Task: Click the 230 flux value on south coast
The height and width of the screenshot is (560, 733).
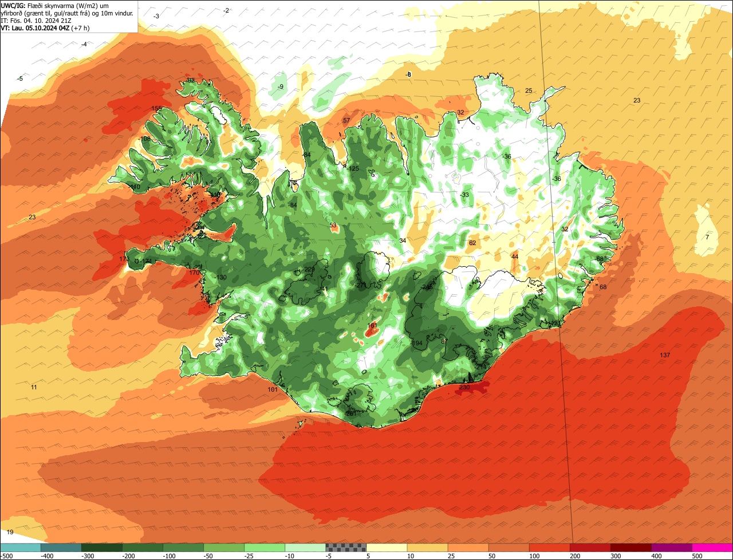Action: (464, 388)
